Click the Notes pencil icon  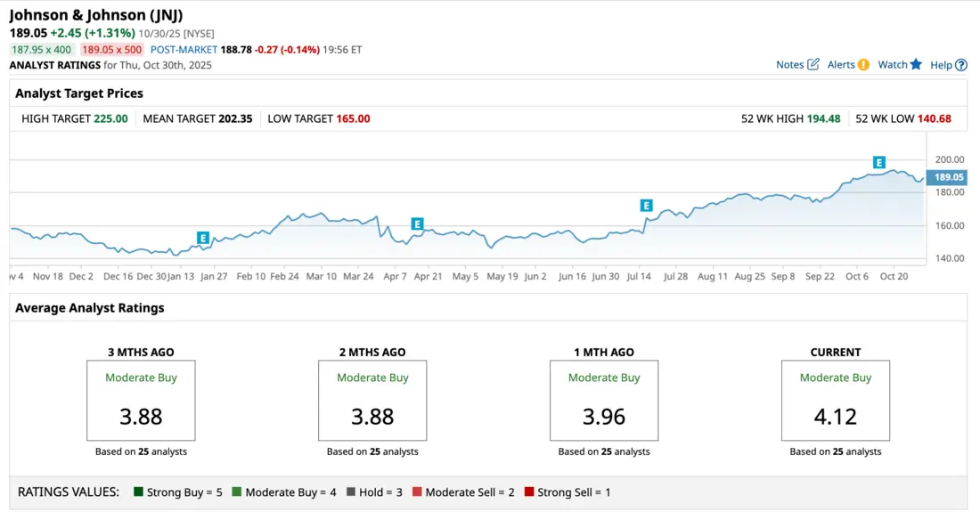[x=813, y=64]
